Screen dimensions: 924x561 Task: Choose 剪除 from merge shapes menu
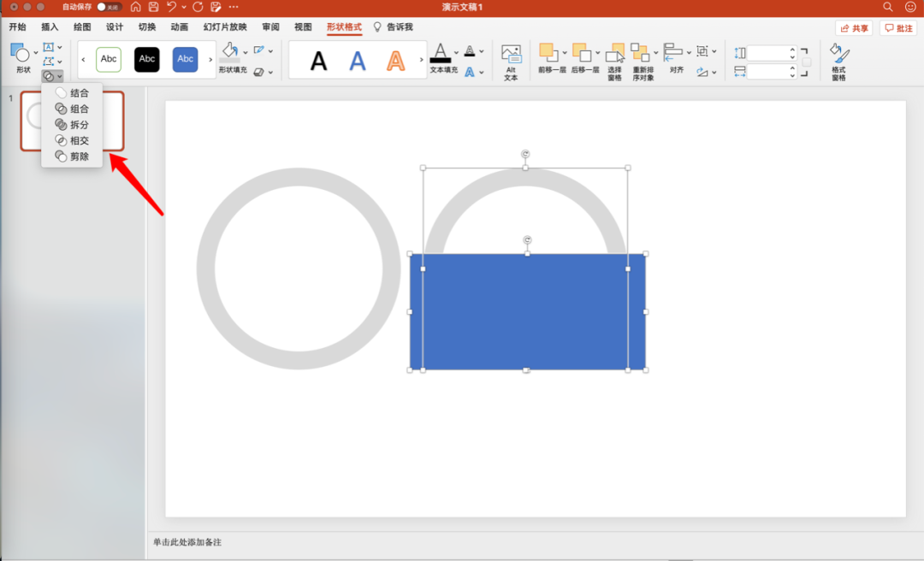[x=72, y=156]
